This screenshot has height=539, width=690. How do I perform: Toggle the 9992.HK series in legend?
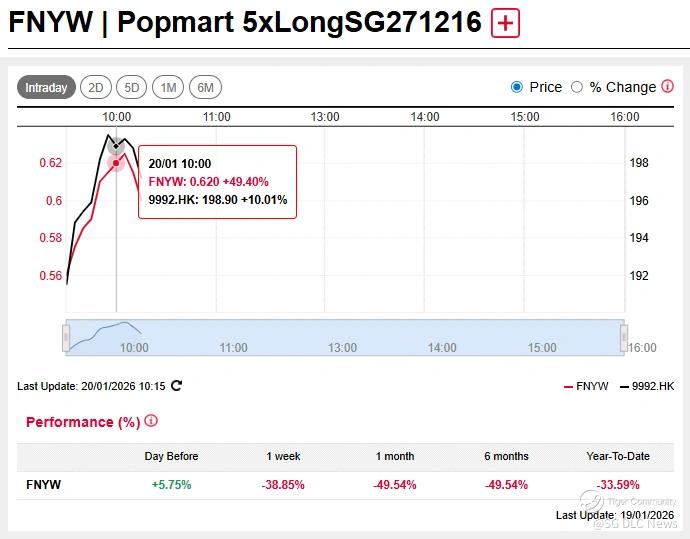tap(647, 386)
